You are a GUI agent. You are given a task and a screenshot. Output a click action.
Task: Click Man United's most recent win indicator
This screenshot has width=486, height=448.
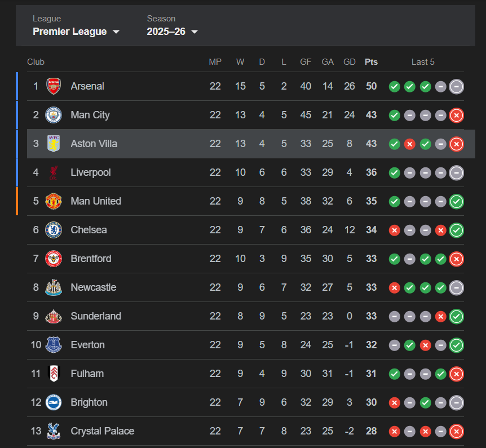pyautogui.click(x=457, y=201)
